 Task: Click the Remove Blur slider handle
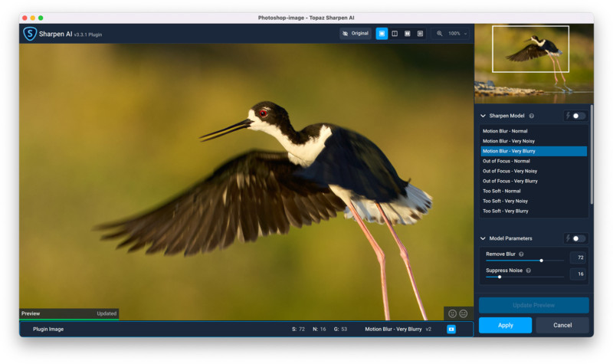click(541, 261)
